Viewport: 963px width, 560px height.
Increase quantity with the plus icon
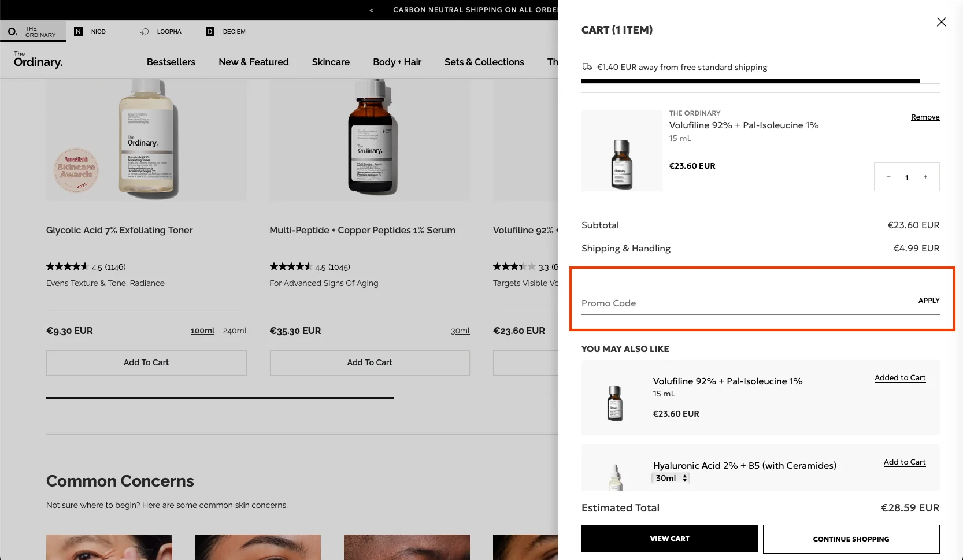point(925,177)
